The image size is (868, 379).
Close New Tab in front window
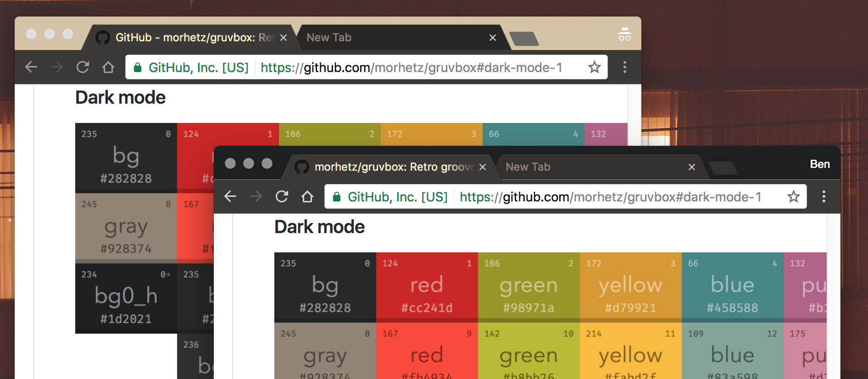692,167
